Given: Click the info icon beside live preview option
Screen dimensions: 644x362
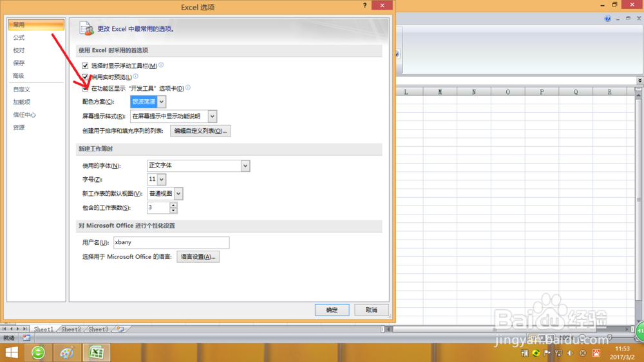Looking at the screenshot, I should tap(135, 76).
